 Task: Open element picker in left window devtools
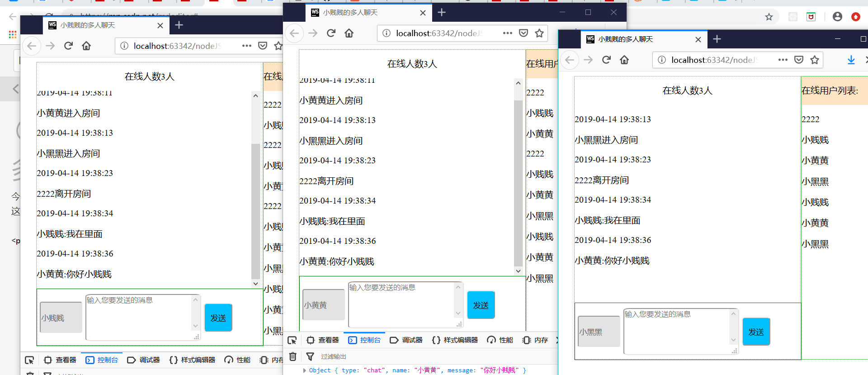tap(29, 360)
